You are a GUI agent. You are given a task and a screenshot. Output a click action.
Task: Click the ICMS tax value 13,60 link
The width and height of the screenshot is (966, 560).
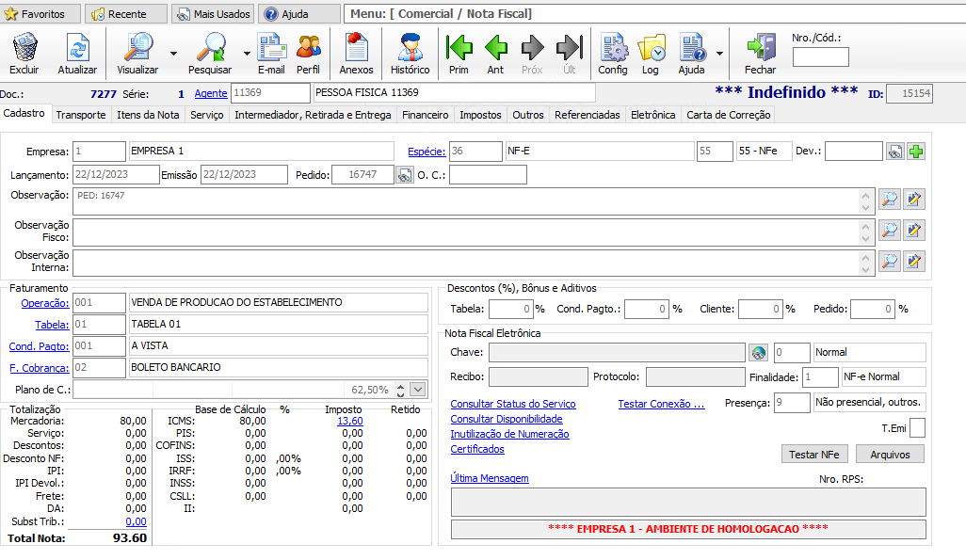tap(350, 421)
